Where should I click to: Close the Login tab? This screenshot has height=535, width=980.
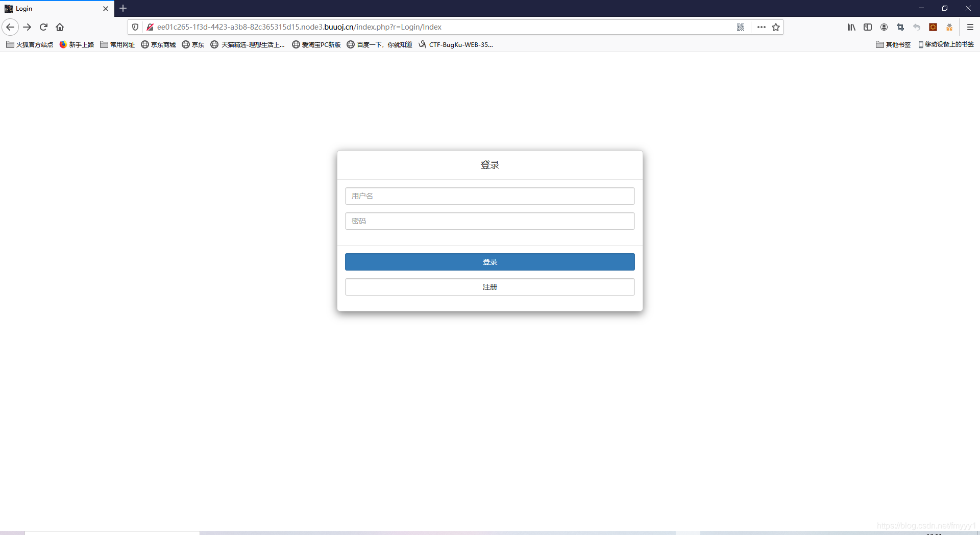(x=106, y=9)
